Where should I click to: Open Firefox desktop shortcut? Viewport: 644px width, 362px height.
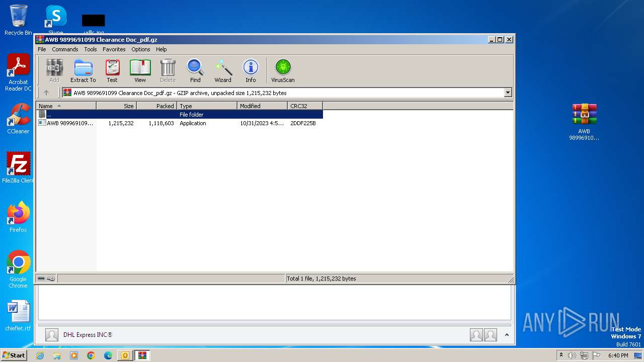[x=18, y=217]
